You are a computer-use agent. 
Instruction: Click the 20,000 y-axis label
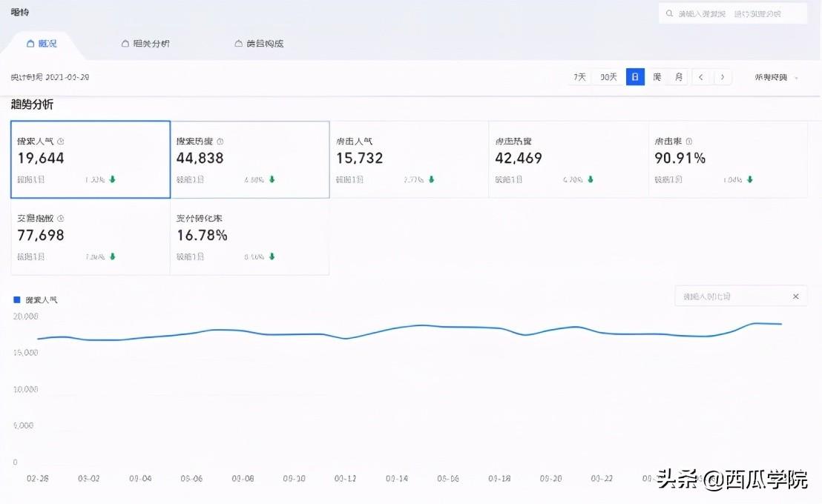tap(26, 316)
